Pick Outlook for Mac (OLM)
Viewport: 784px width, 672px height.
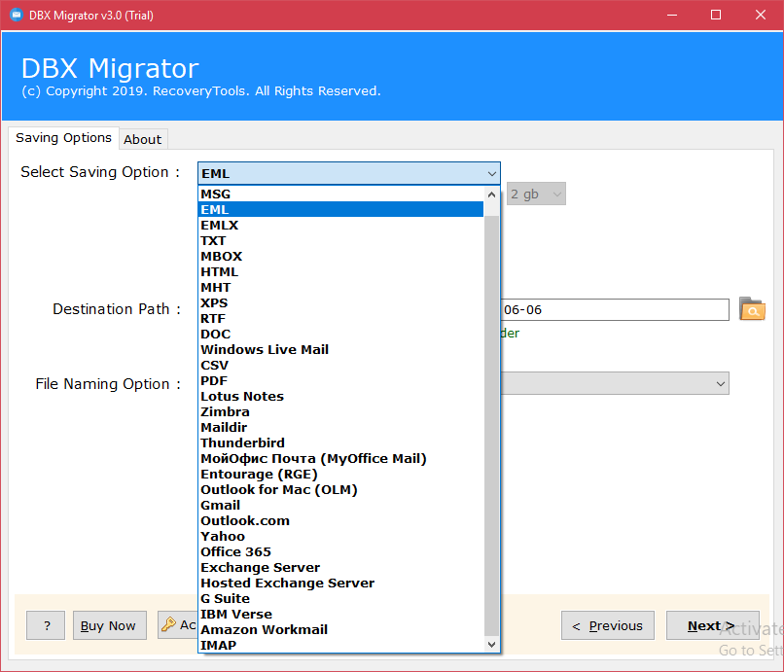341,489
